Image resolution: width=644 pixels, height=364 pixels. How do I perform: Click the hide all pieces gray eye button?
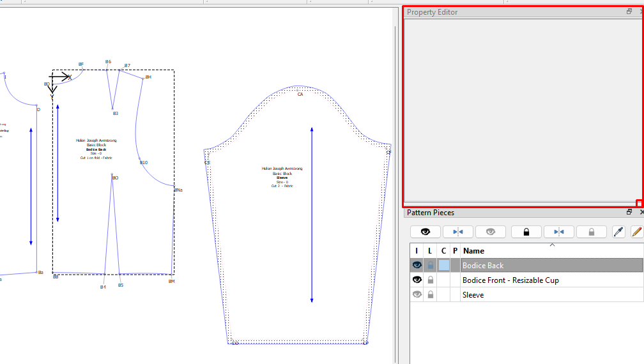491,232
